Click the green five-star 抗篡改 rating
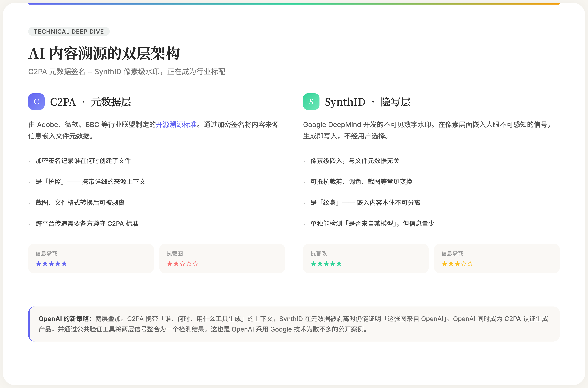Screen dimensions: 588x388 click(x=326, y=264)
